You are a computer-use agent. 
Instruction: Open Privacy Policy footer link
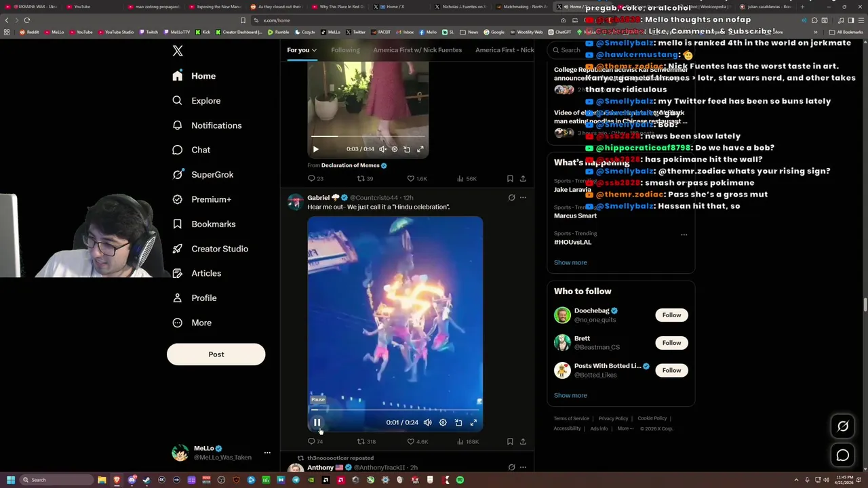tap(613, 418)
